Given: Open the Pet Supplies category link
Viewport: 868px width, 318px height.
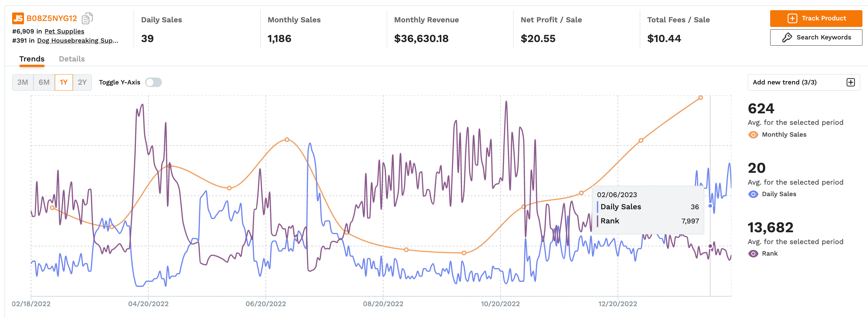Looking at the screenshot, I should click(x=64, y=31).
